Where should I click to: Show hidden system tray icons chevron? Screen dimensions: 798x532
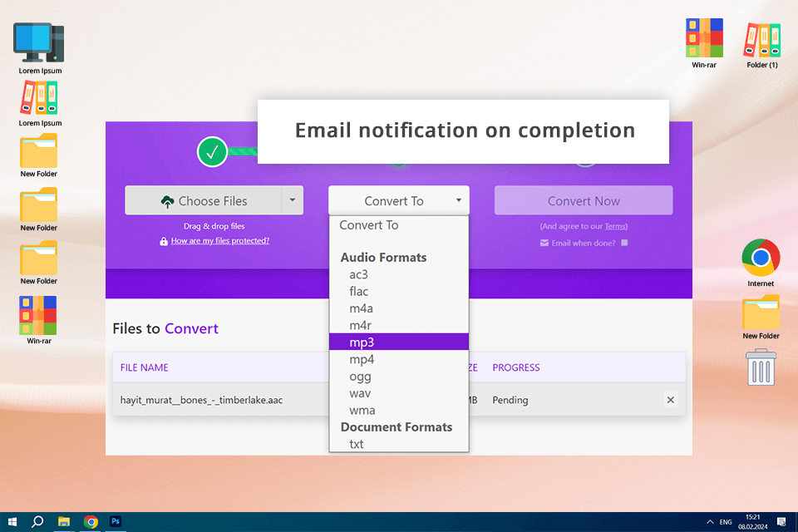(x=710, y=522)
